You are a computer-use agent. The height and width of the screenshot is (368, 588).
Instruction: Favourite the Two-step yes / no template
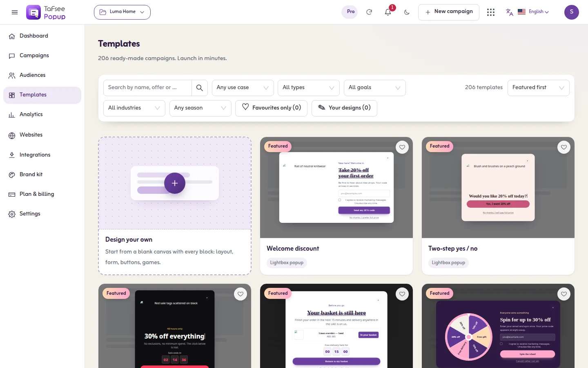point(564,147)
